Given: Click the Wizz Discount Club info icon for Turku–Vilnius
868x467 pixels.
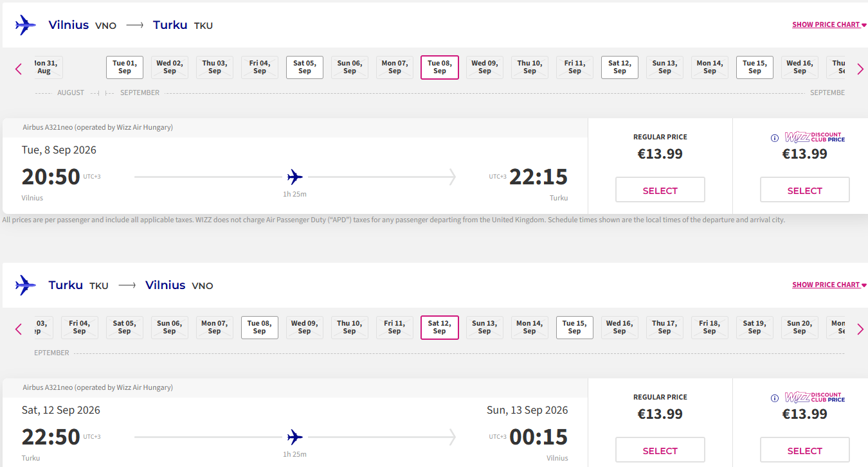Looking at the screenshot, I should click(x=775, y=398).
